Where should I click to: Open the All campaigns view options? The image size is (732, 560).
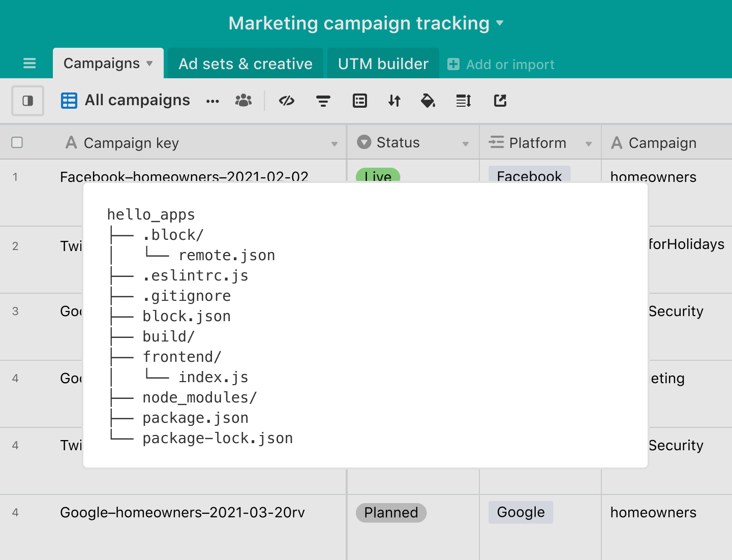[x=212, y=101]
